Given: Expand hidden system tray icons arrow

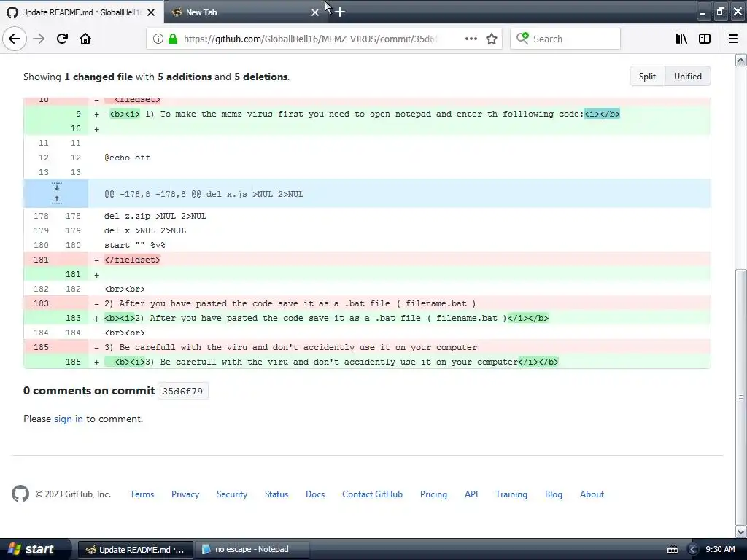Looking at the screenshot, I should [692, 550].
